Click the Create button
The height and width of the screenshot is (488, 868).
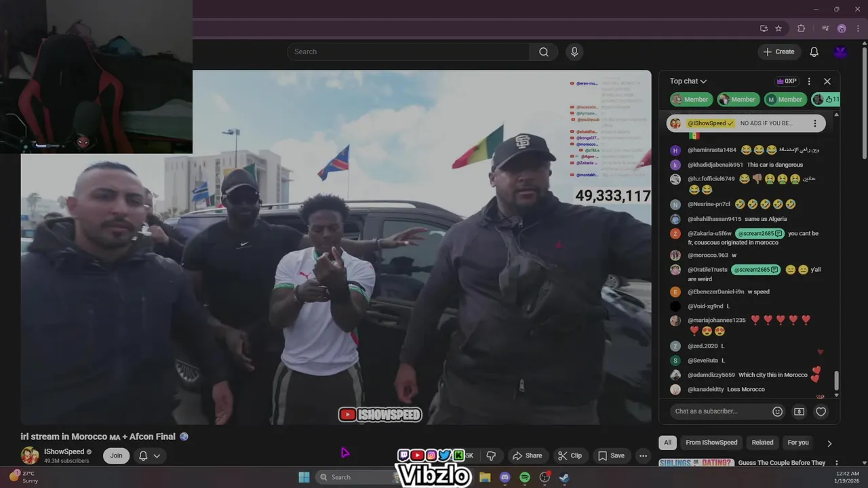point(779,52)
